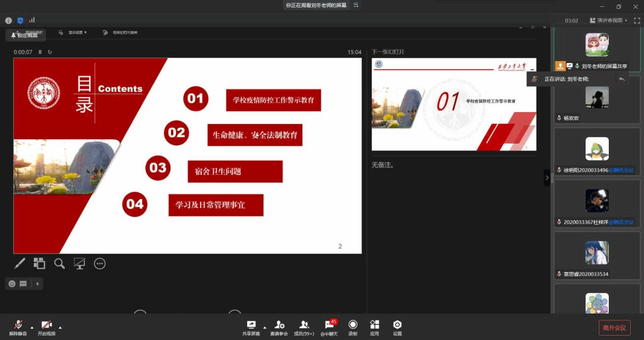The height and width of the screenshot is (340, 644).
Task: Open the members list (99+)
Action: coord(304,327)
